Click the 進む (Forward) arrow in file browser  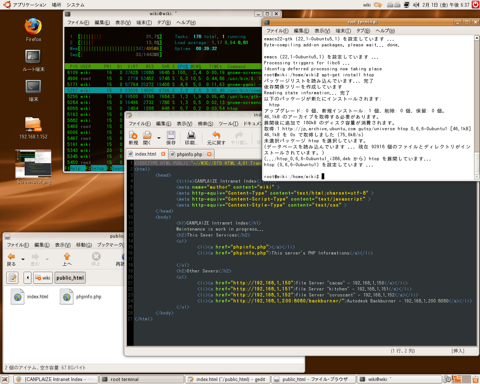pos(35,259)
